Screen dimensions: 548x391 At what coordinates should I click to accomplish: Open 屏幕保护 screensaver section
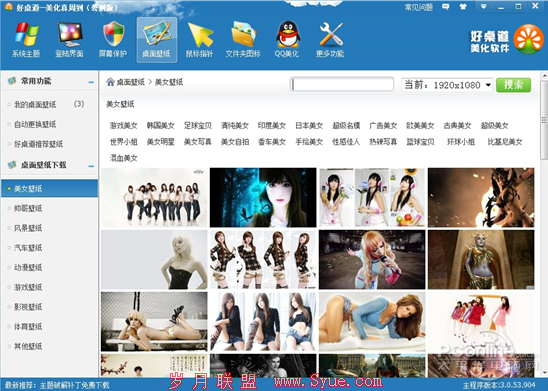113,40
